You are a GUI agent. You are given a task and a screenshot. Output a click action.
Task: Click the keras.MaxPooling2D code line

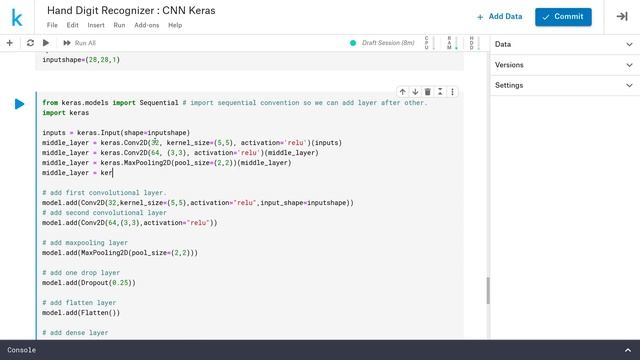[167, 163]
